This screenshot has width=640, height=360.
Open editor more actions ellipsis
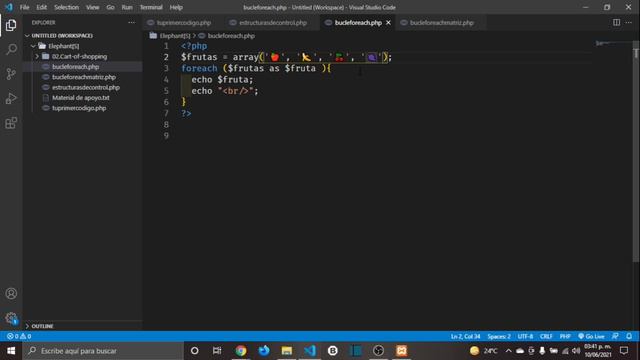click(x=629, y=22)
